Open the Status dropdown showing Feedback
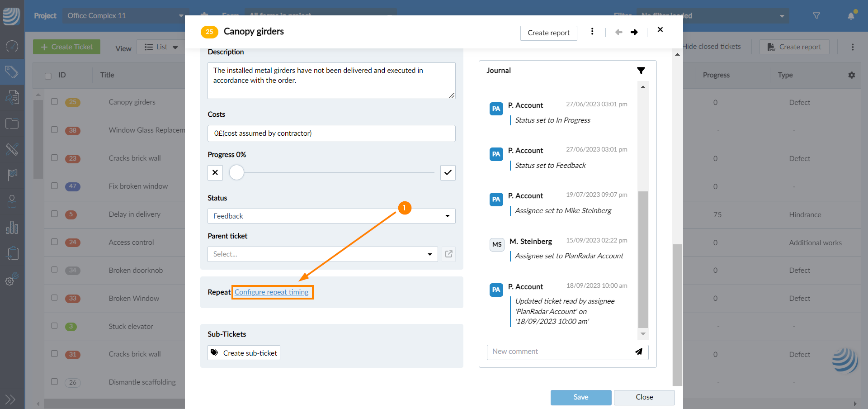This screenshot has width=868, height=409. [x=331, y=216]
